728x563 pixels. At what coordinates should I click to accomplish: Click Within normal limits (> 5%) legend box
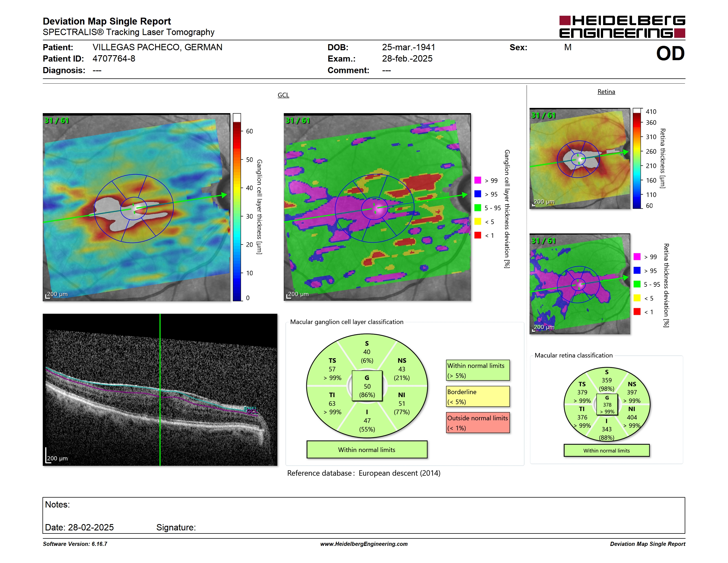478,370
